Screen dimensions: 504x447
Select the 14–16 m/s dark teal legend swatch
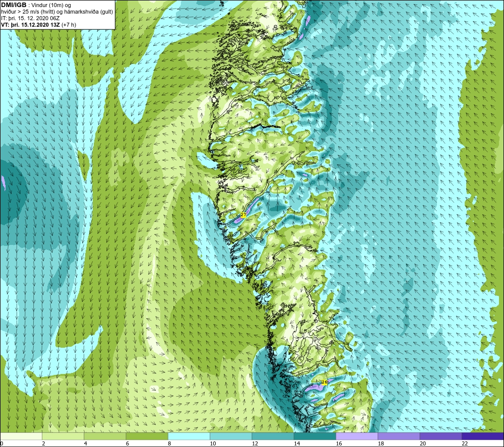(315, 436)
